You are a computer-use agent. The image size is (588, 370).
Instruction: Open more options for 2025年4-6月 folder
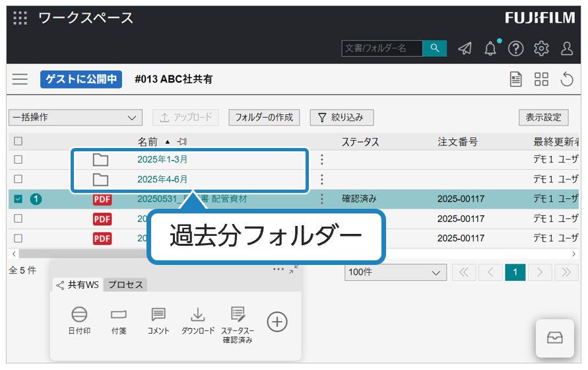click(x=322, y=179)
